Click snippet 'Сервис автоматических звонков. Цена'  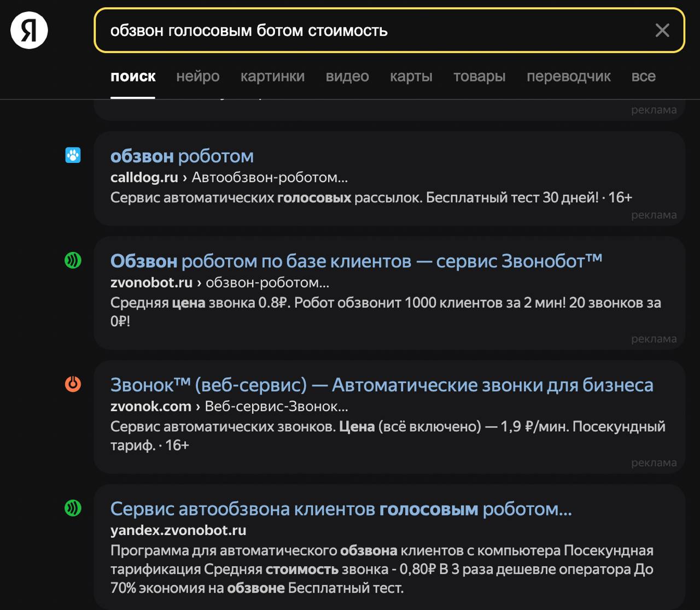pos(388,436)
